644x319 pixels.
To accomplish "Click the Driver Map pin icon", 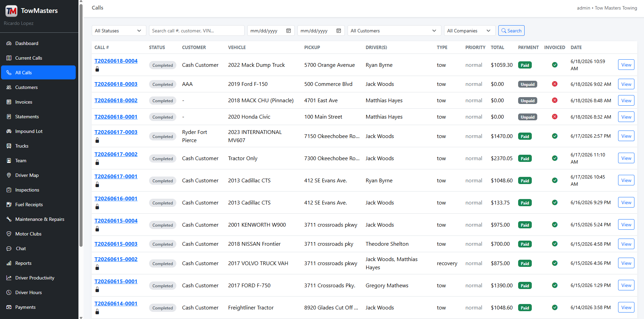I will coord(9,175).
